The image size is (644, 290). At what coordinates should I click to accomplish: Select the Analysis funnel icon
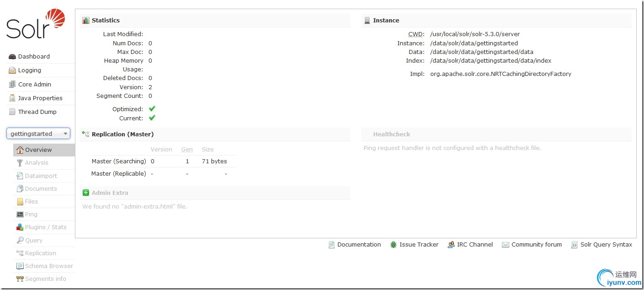[20, 163]
